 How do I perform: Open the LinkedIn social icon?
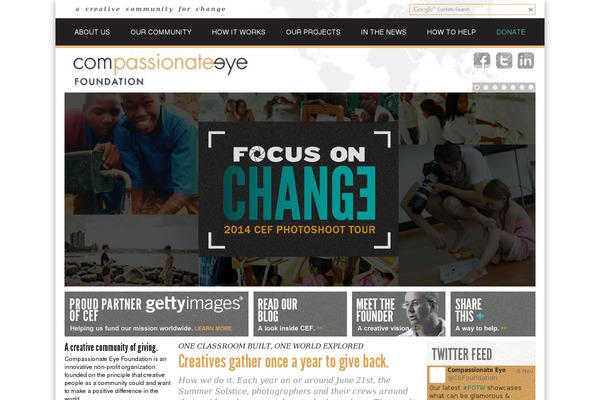[526, 60]
